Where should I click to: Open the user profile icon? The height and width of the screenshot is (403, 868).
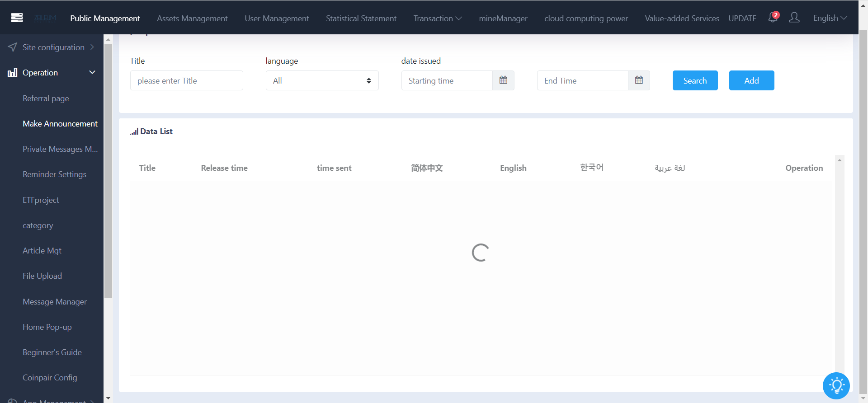(794, 18)
